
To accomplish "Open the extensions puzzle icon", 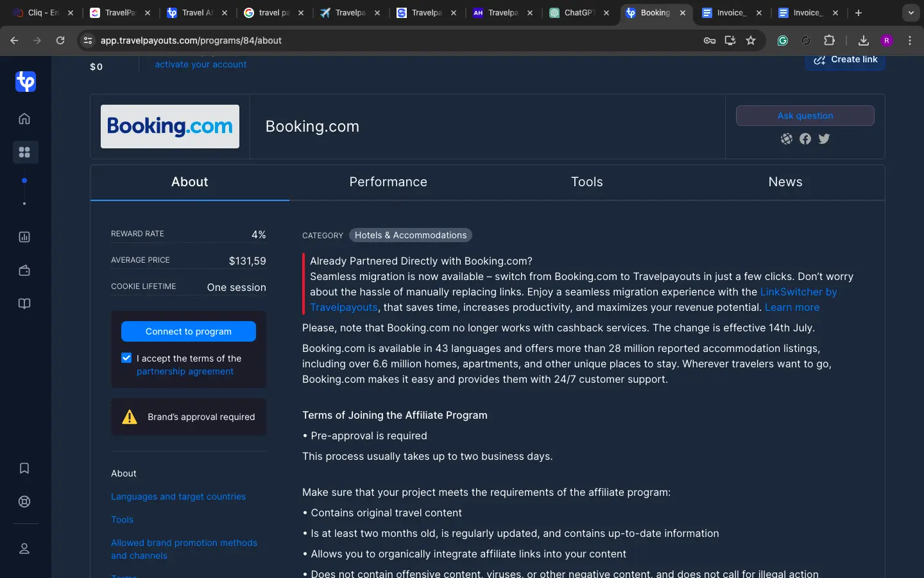I will [x=829, y=40].
